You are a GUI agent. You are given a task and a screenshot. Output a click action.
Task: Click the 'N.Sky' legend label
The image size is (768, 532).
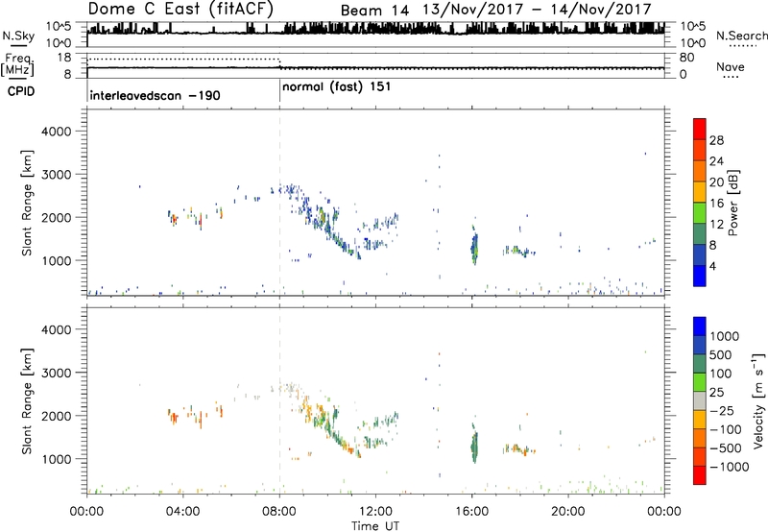click(x=18, y=36)
